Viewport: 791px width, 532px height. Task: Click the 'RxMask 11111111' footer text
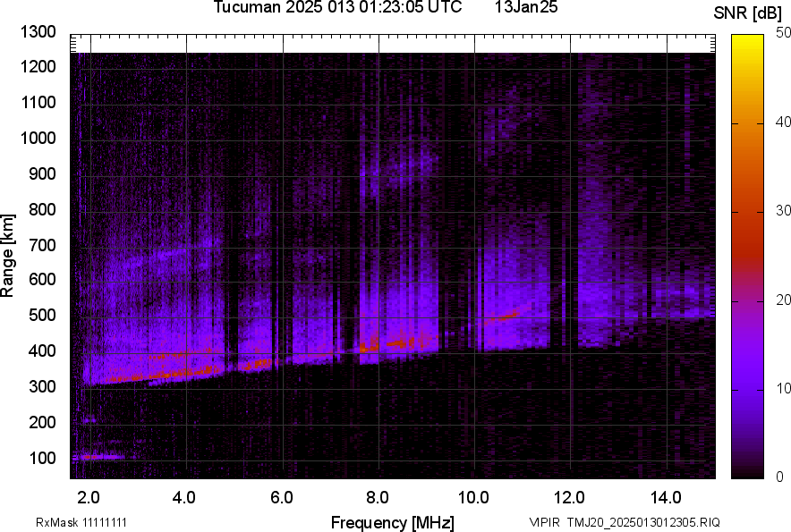[81, 522]
